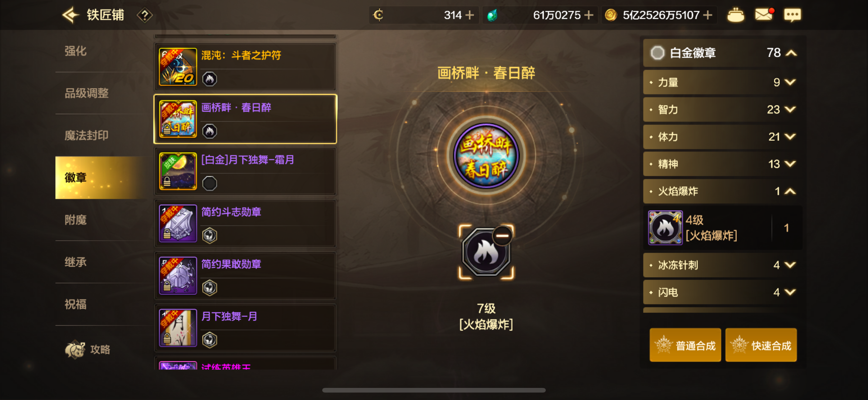Open the help question mark icon

point(145,15)
